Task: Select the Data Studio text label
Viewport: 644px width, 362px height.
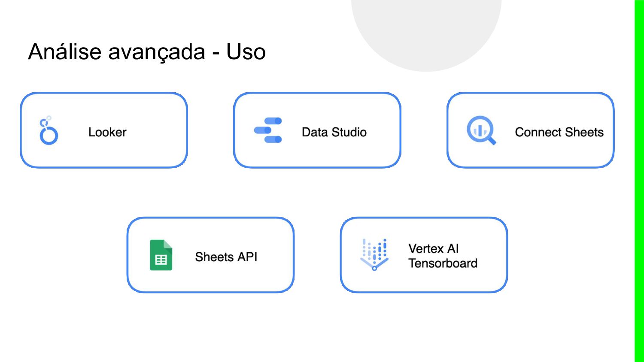Action: tap(334, 132)
